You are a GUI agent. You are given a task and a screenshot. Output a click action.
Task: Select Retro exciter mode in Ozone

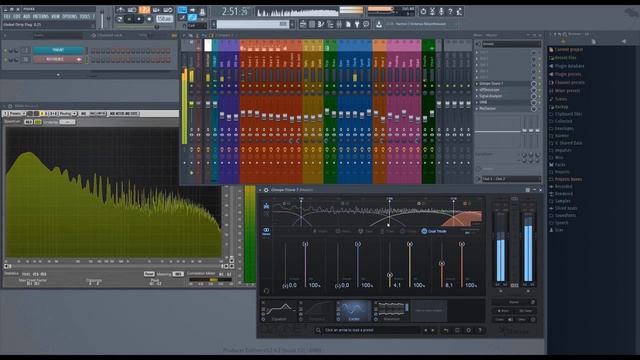pyautogui.click(x=343, y=231)
